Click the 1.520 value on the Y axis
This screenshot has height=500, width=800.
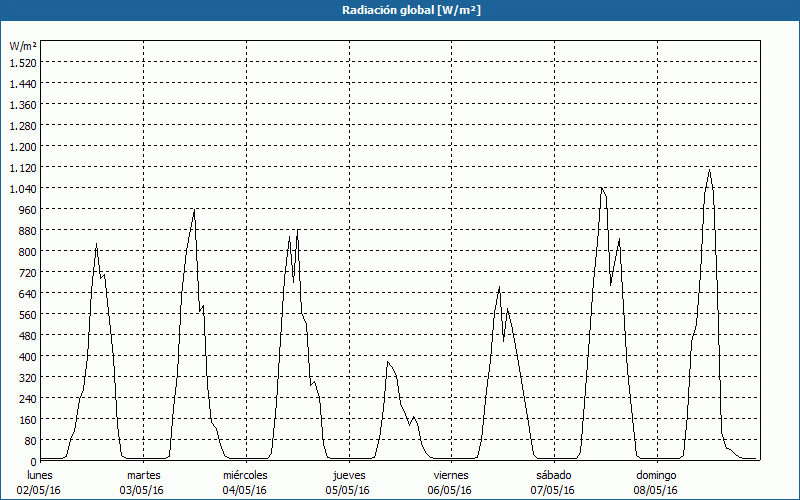pos(22,62)
